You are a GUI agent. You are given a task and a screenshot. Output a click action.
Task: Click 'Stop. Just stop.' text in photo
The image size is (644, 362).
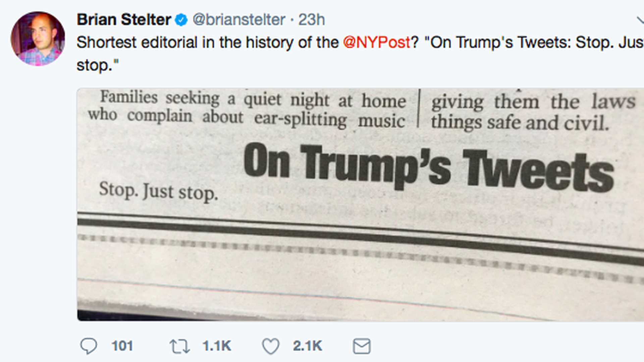tap(158, 191)
